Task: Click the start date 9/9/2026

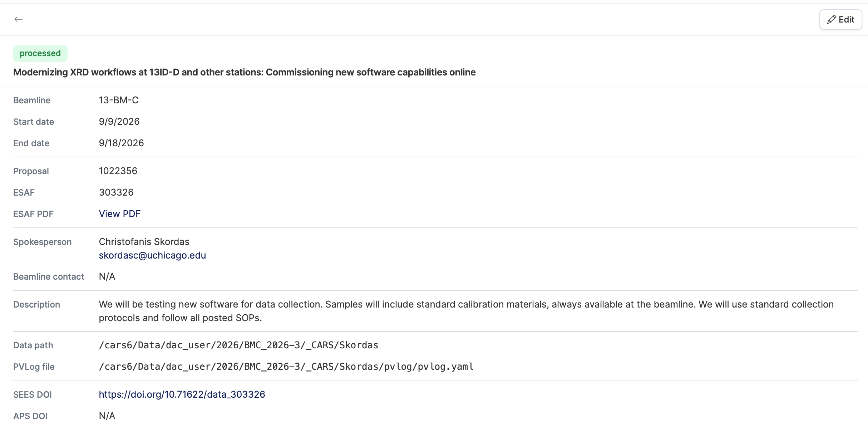Action: (x=119, y=122)
